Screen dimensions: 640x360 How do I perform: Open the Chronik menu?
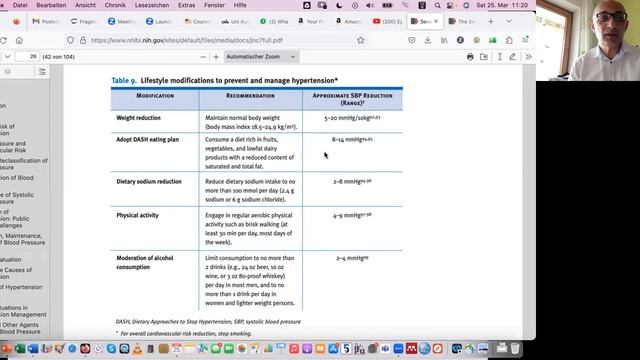[x=115, y=5]
